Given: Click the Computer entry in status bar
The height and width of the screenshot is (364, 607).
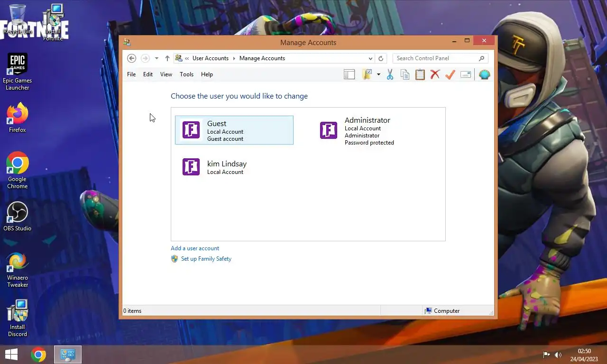Looking at the screenshot, I should click(442, 311).
